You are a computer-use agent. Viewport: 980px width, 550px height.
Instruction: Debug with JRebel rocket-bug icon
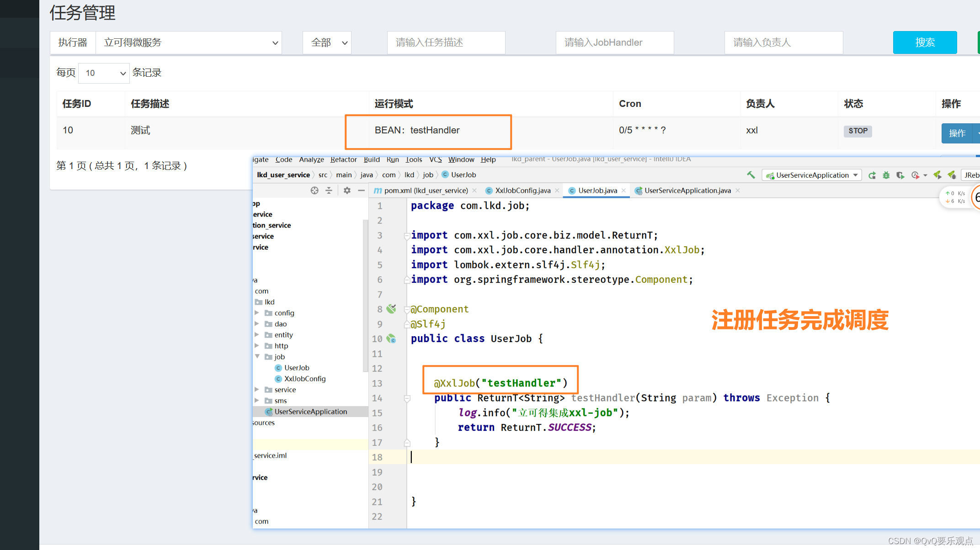click(952, 175)
